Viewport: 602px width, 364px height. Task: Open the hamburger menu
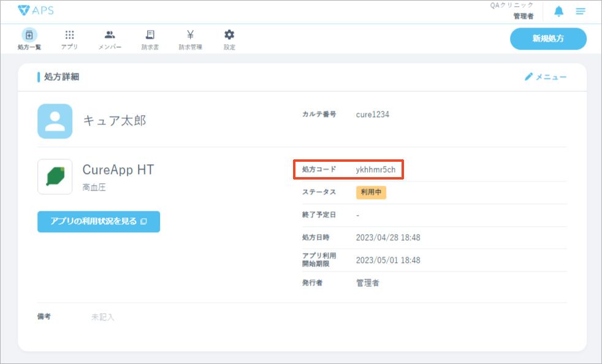(581, 12)
